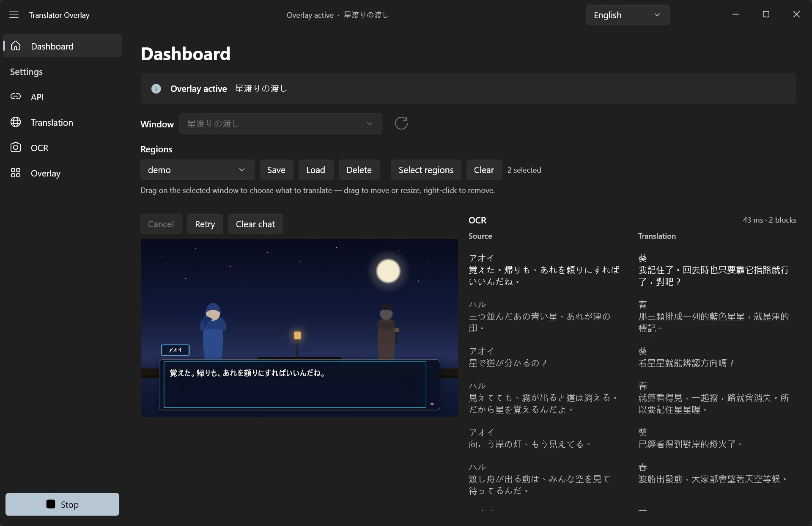812x526 pixels.
Task: Click the 43 ms · 2 blocks status
Action: point(769,220)
